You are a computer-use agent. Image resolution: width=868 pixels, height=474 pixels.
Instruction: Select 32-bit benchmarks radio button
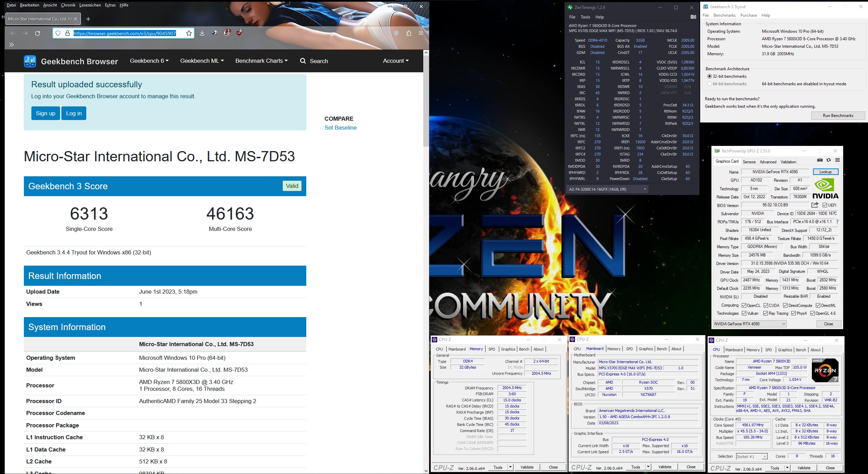coord(710,76)
